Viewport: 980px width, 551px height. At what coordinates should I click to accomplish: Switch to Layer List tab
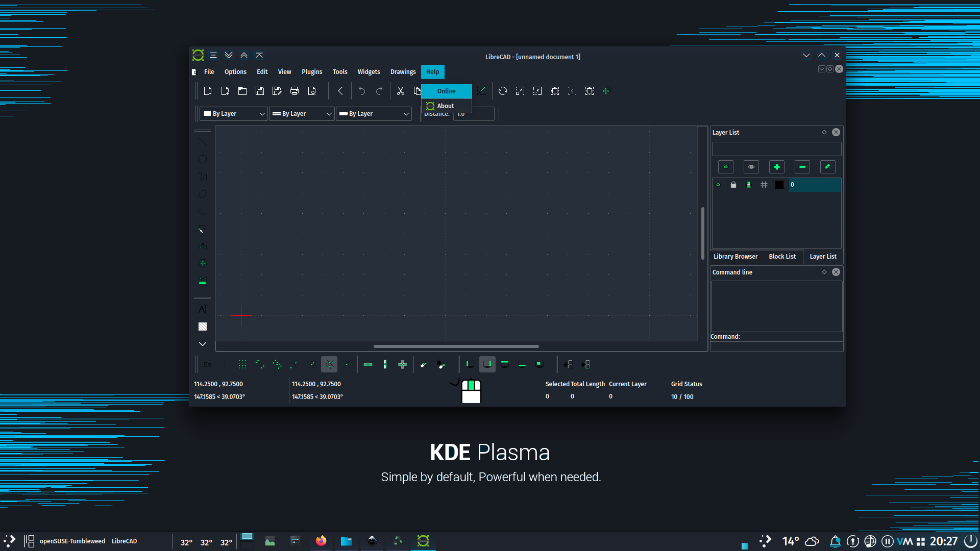coord(823,257)
